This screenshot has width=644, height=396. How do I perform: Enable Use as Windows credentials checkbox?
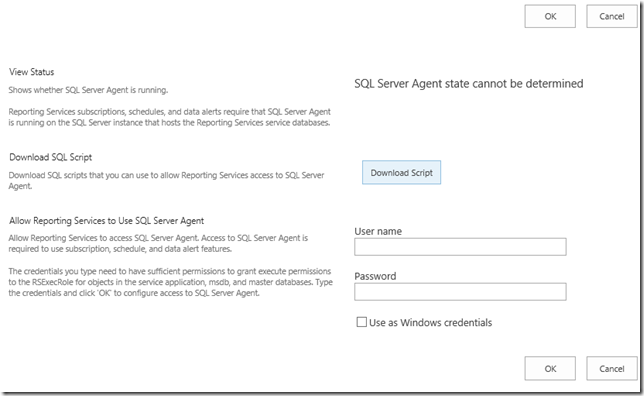361,322
